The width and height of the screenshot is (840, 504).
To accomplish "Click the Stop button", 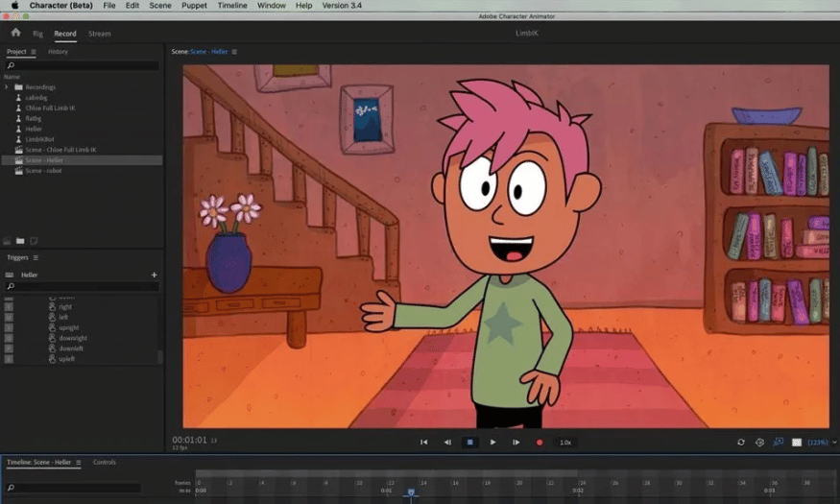I will pyautogui.click(x=469, y=443).
